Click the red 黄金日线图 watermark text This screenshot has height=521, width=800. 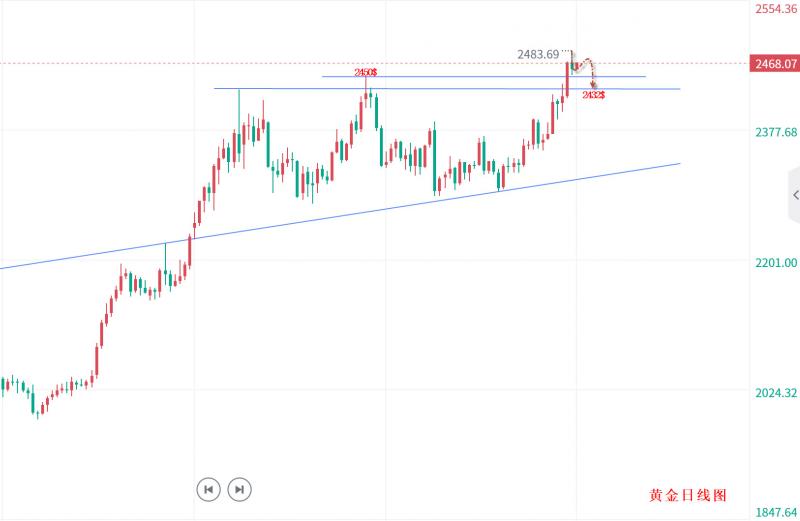point(687,495)
